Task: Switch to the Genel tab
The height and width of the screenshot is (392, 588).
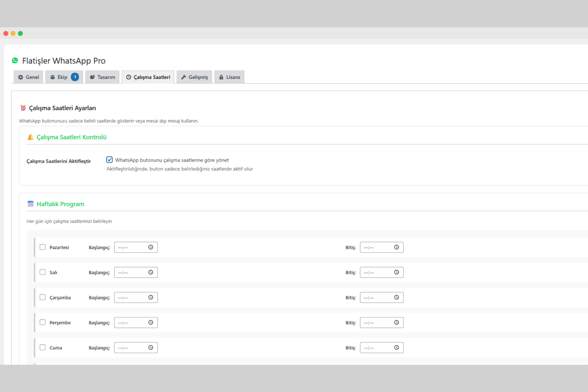Action: click(x=28, y=77)
